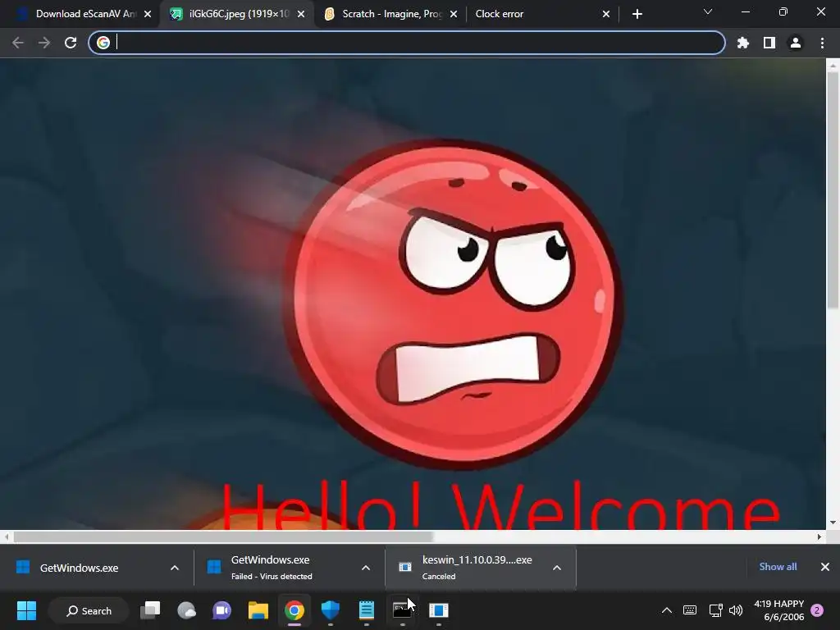Click the browser back arrow
The height and width of the screenshot is (630, 840).
tap(18, 43)
